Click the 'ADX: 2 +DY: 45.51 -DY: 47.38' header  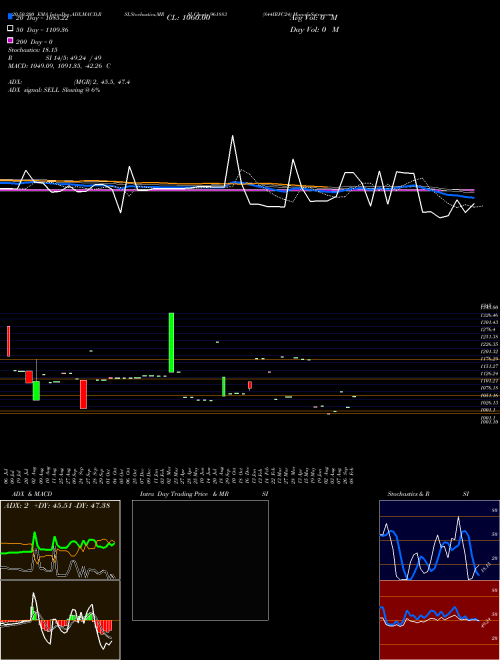point(57,506)
